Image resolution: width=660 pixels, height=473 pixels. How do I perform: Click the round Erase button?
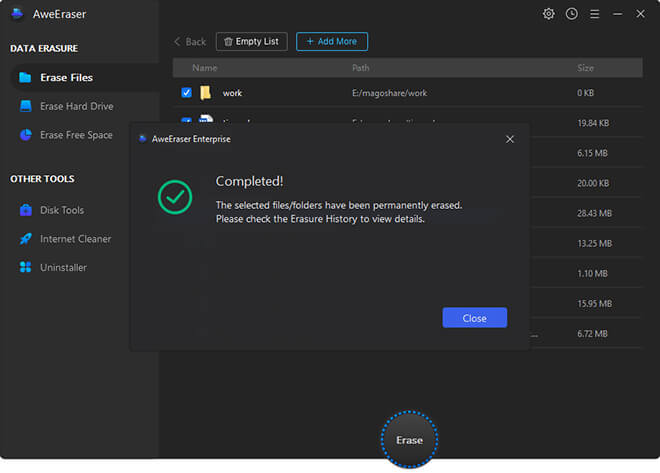pyautogui.click(x=409, y=440)
